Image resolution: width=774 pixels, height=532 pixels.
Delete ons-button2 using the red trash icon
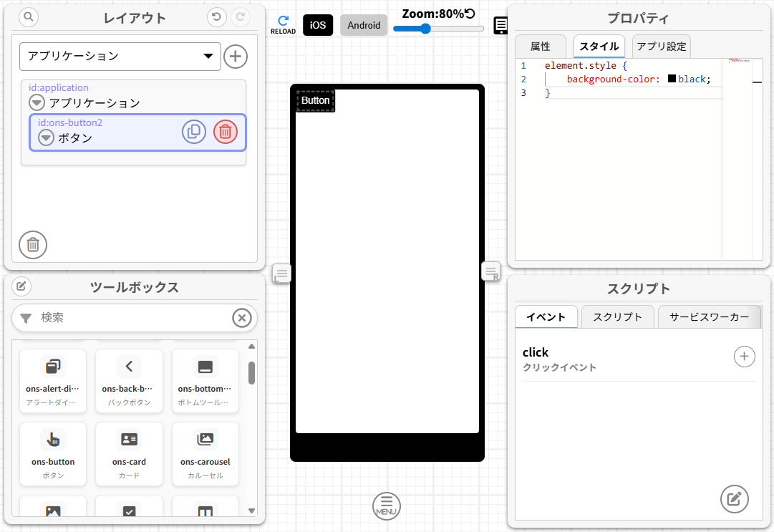pos(226,132)
